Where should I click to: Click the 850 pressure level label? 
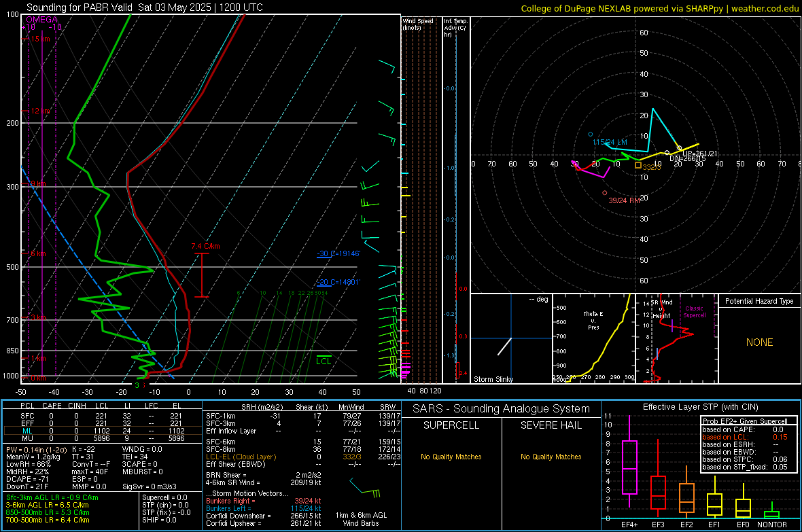pyautogui.click(x=12, y=351)
